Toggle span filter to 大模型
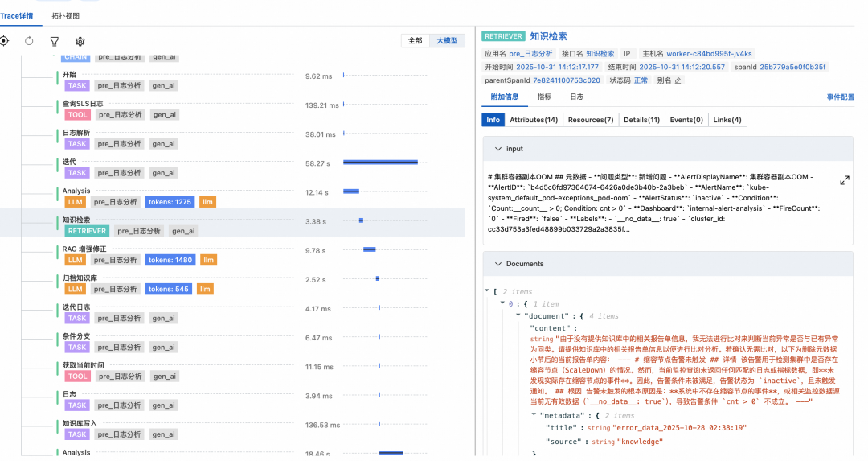The width and height of the screenshot is (868, 461). pos(446,41)
